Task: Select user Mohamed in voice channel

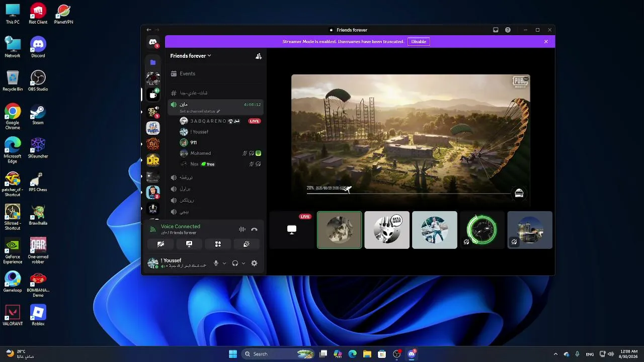Action: 220,153
